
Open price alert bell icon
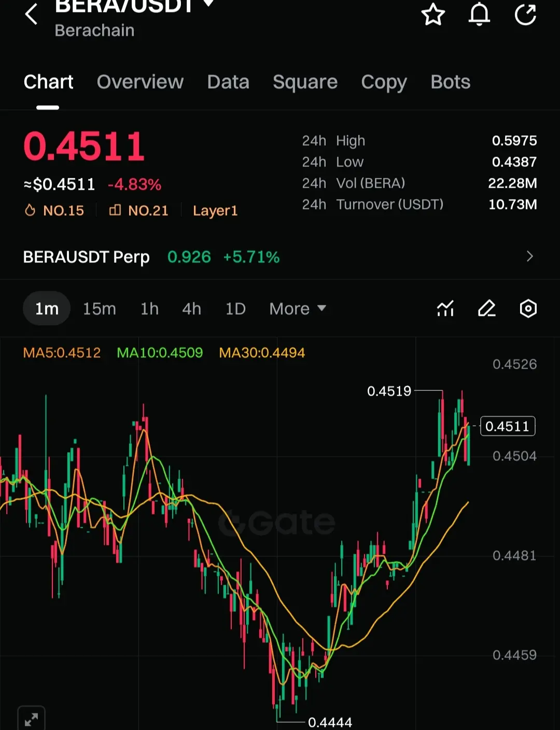(479, 14)
